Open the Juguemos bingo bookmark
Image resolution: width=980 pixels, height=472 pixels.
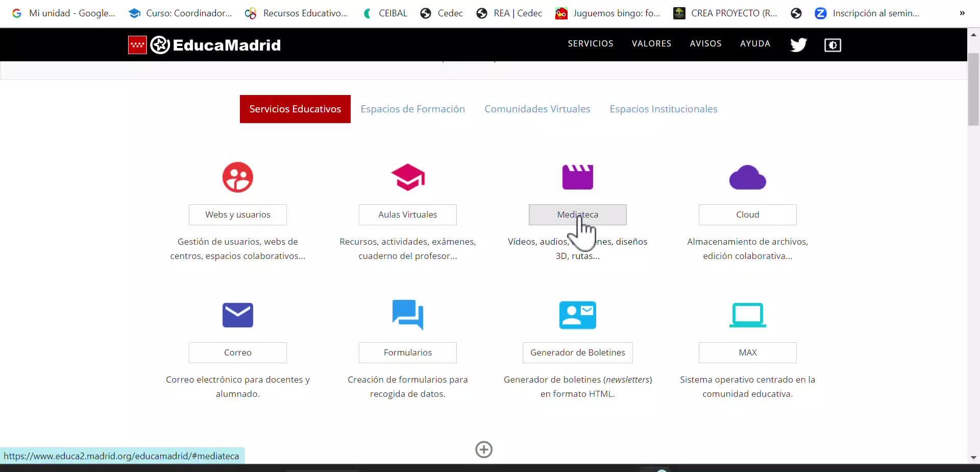(x=608, y=13)
